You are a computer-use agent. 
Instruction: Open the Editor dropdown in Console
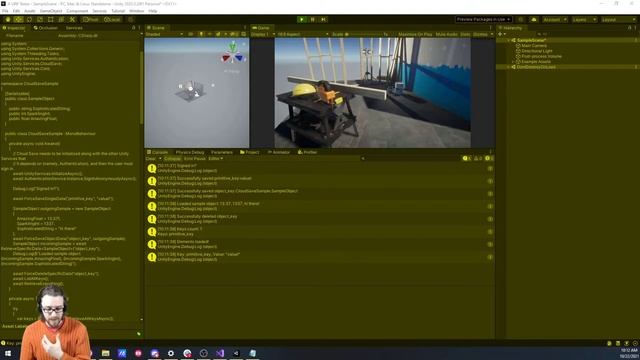click(216, 158)
